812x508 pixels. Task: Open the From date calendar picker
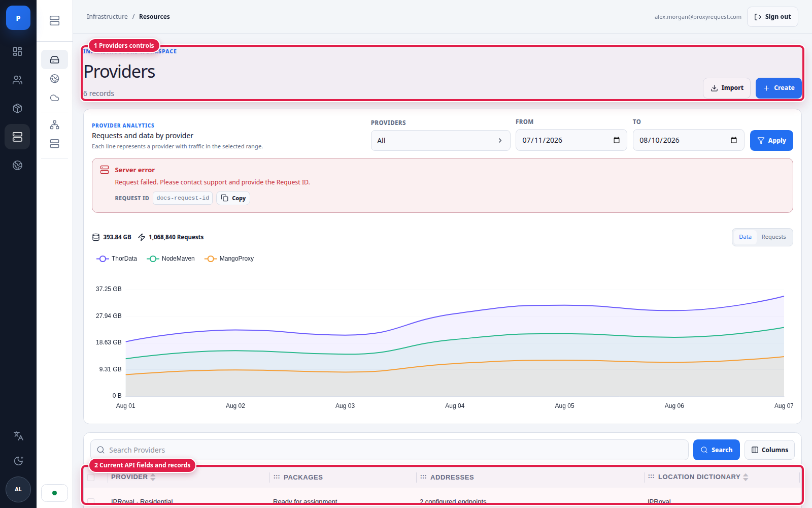(617, 140)
